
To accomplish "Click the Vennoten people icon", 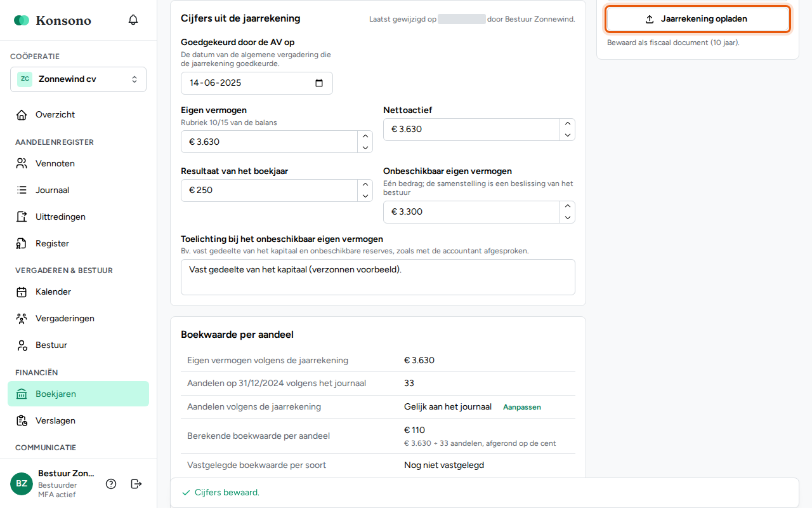I will click(22, 163).
